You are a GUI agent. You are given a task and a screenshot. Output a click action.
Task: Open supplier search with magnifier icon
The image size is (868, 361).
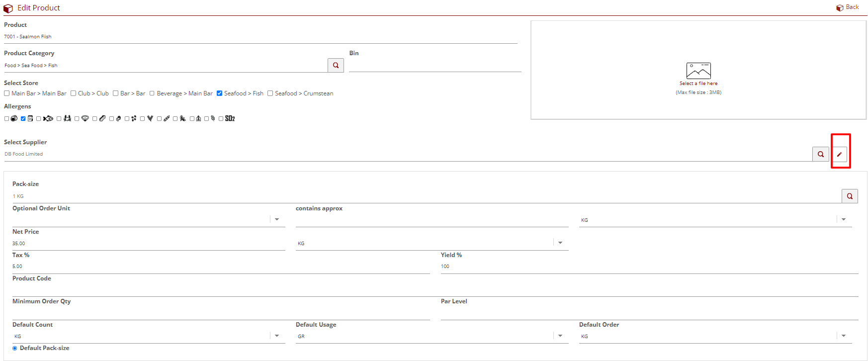pos(820,154)
